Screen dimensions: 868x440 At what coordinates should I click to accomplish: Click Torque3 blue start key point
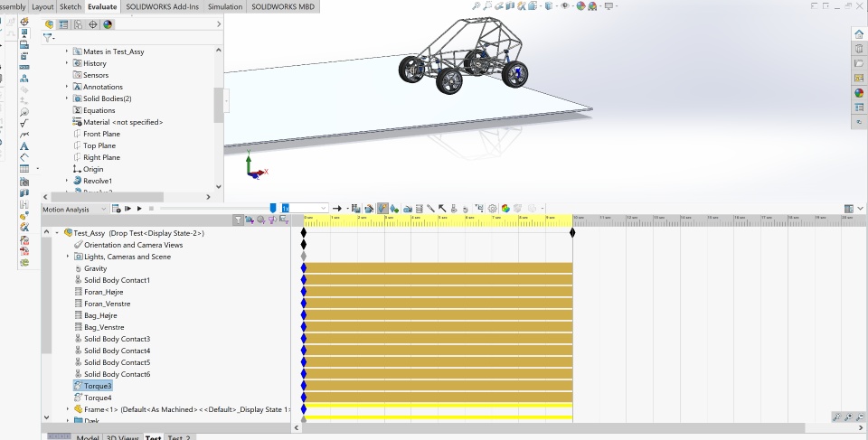pyautogui.click(x=304, y=385)
